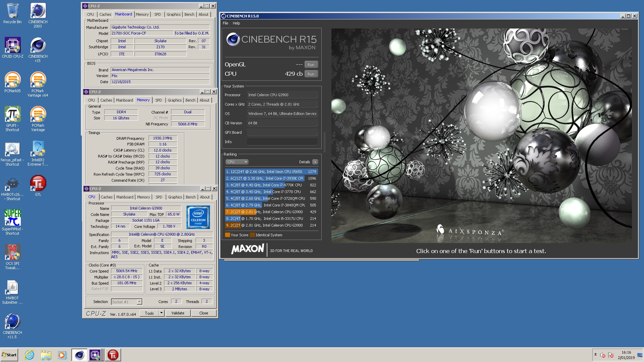Screen dimensions: 644x362
Task: Select the PCMark Vantage desktop icon
Action: [38, 119]
